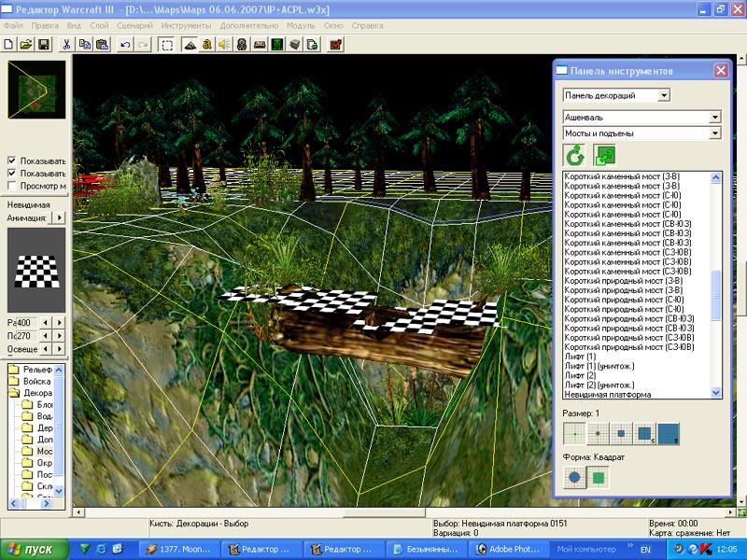747x560 pixels.
Task: Set brush size to the second size button
Action: [x=598, y=434]
